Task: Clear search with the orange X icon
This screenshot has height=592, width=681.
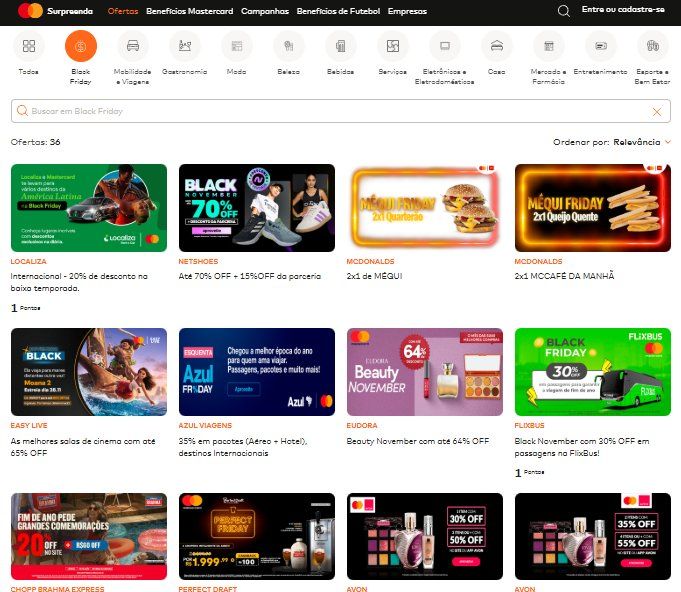Action: coord(657,112)
